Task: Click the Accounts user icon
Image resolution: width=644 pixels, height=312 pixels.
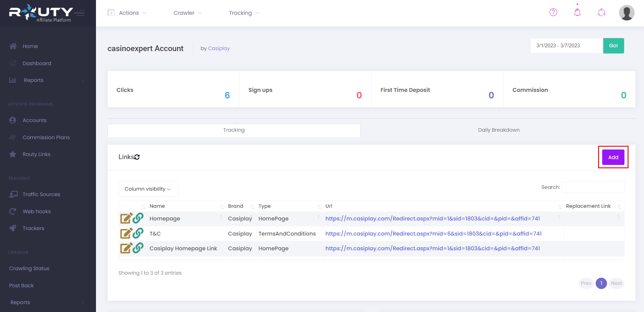Action: tap(13, 120)
